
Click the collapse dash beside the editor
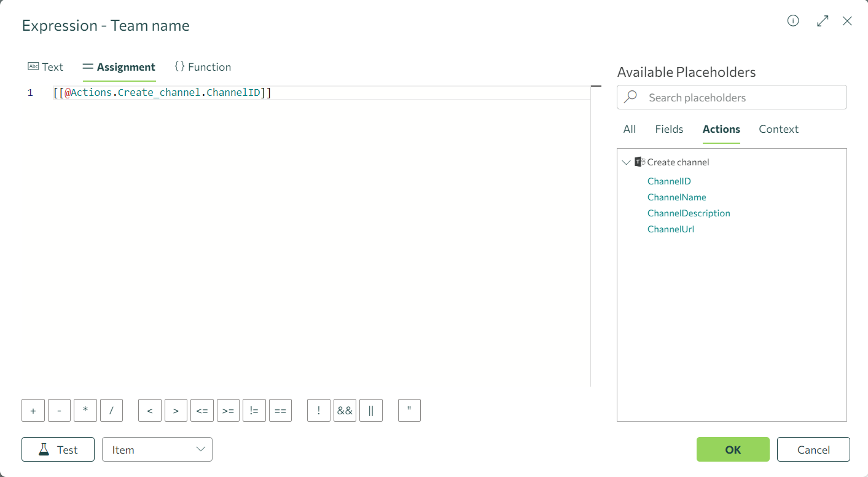click(596, 87)
